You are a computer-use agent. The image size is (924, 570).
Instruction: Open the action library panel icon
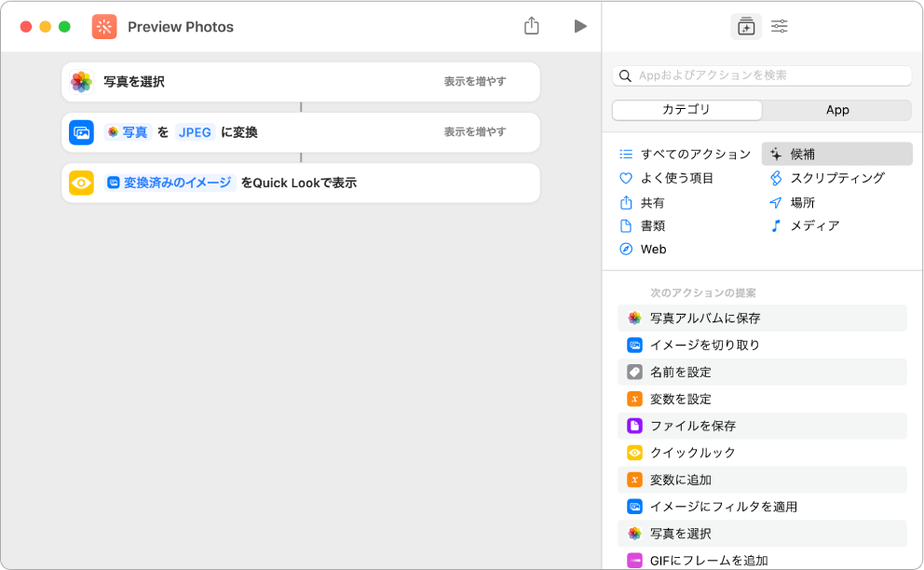pyautogui.click(x=746, y=26)
